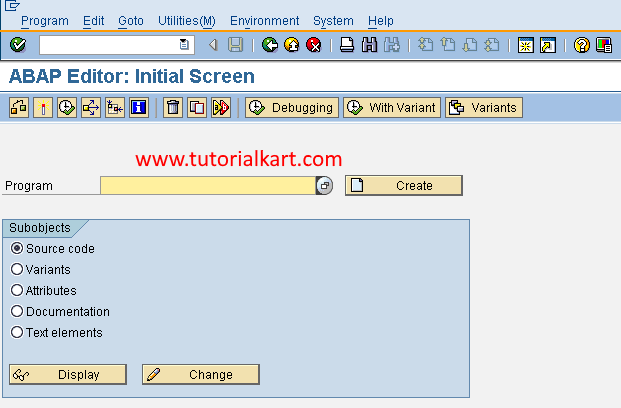Select the Source code radio button
This screenshot has width=621, height=408.
click(x=17, y=248)
